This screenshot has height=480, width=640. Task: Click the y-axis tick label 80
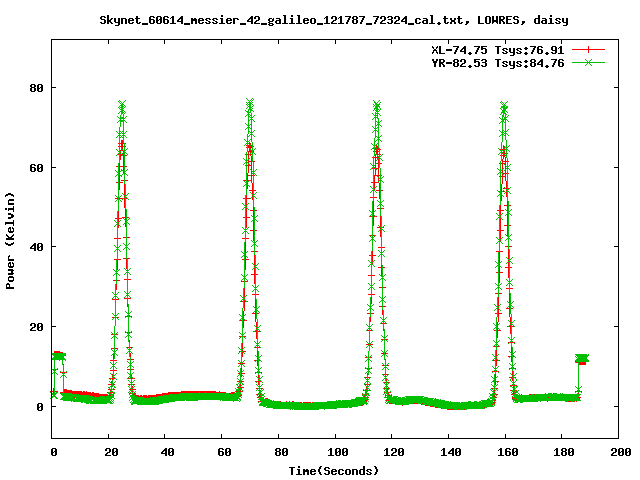pyautogui.click(x=36, y=88)
